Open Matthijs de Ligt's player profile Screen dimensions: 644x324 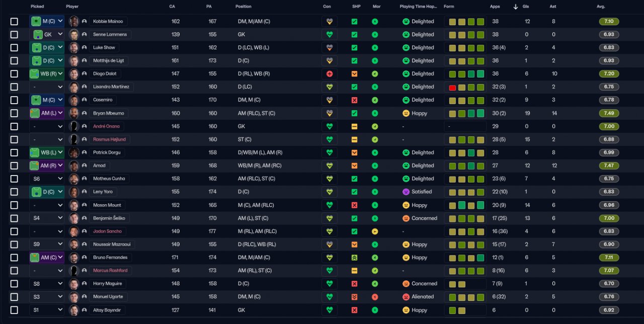click(109, 61)
